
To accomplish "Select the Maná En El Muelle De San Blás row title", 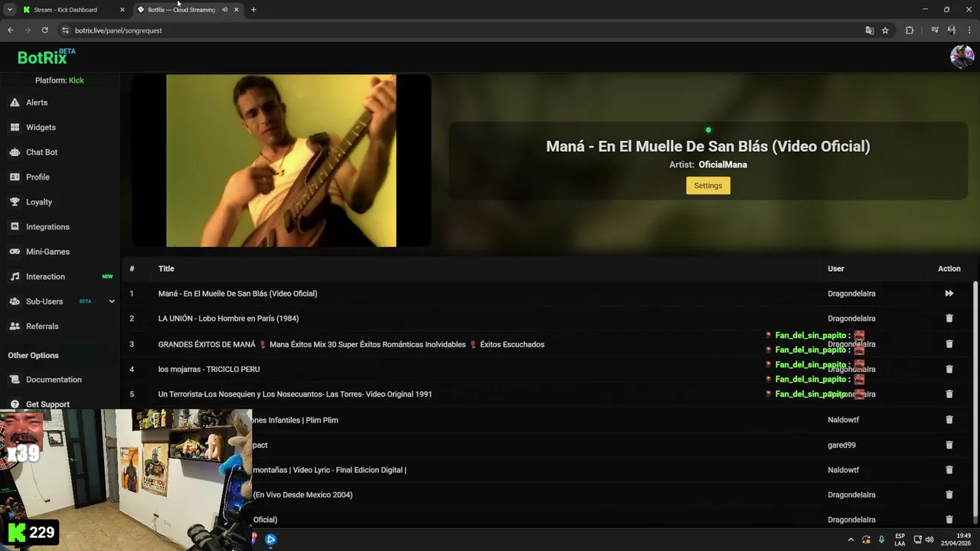I will pyautogui.click(x=237, y=293).
